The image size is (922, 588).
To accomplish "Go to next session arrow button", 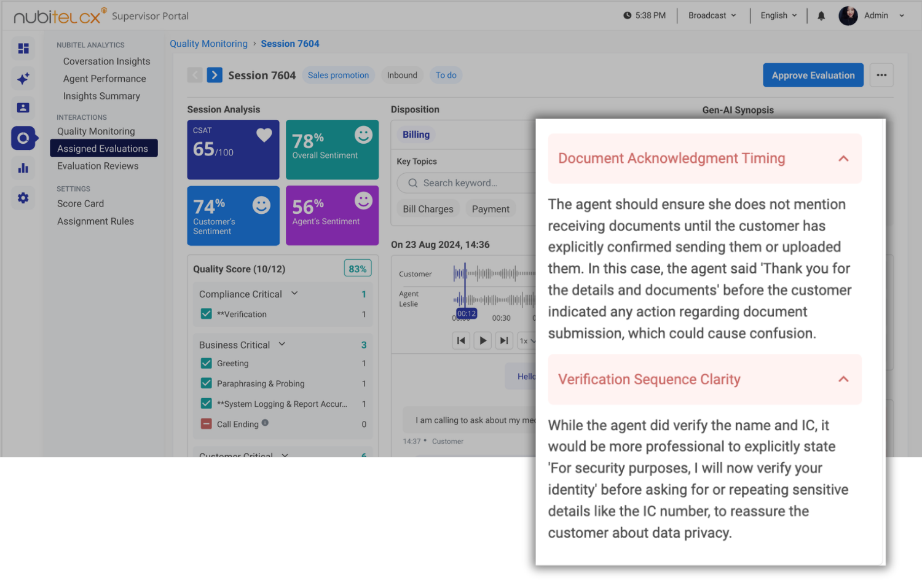I will (x=215, y=75).
